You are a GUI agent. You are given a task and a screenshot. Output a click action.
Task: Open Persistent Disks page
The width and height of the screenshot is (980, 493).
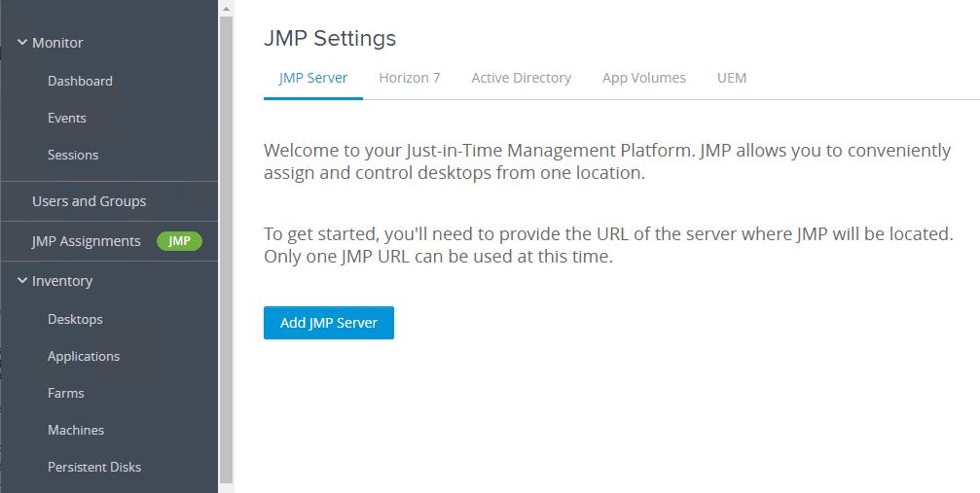pyautogui.click(x=94, y=467)
